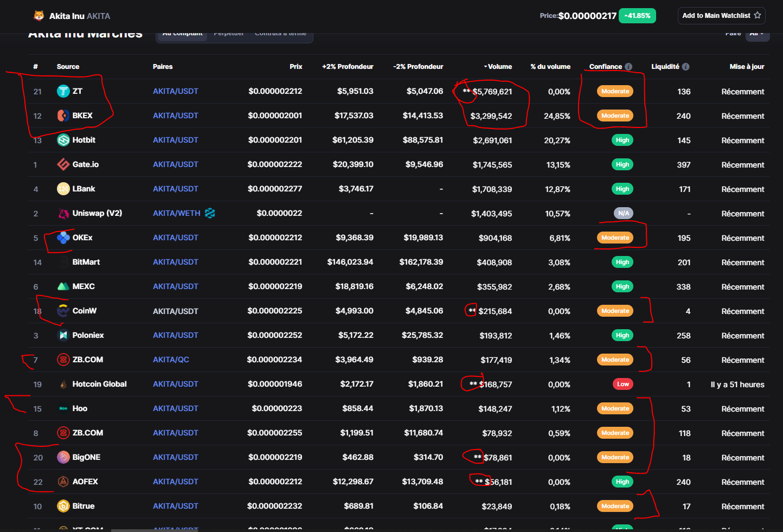Image resolution: width=783 pixels, height=532 pixels.
Task: Open the CoinW exchange logo icon
Action: (x=63, y=311)
